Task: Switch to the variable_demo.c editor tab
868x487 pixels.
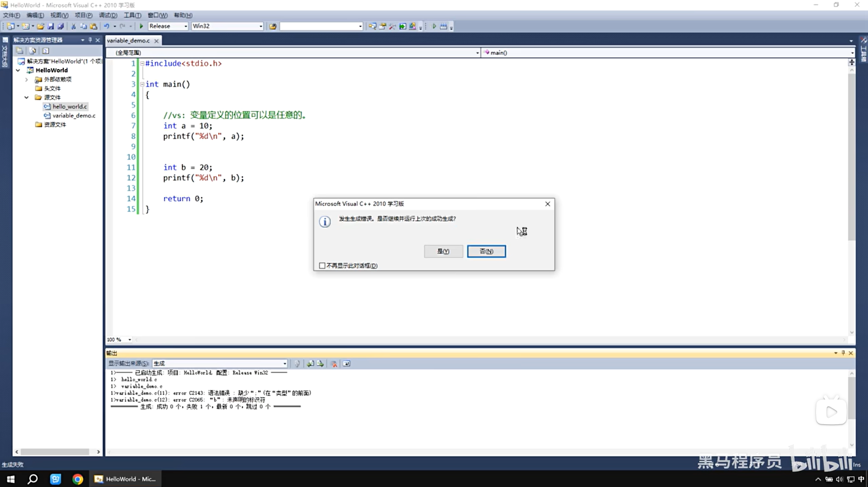Action: (x=128, y=40)
